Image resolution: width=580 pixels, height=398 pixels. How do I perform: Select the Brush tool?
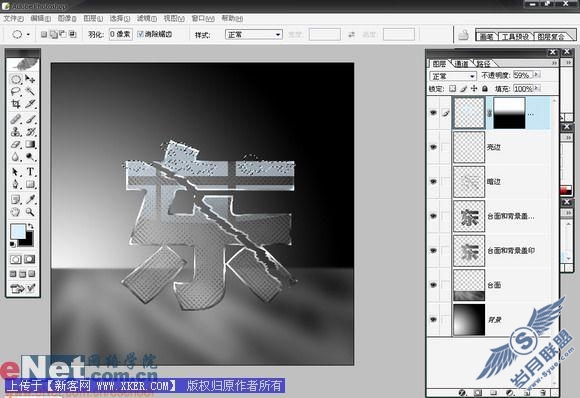(x=30, y=119)
